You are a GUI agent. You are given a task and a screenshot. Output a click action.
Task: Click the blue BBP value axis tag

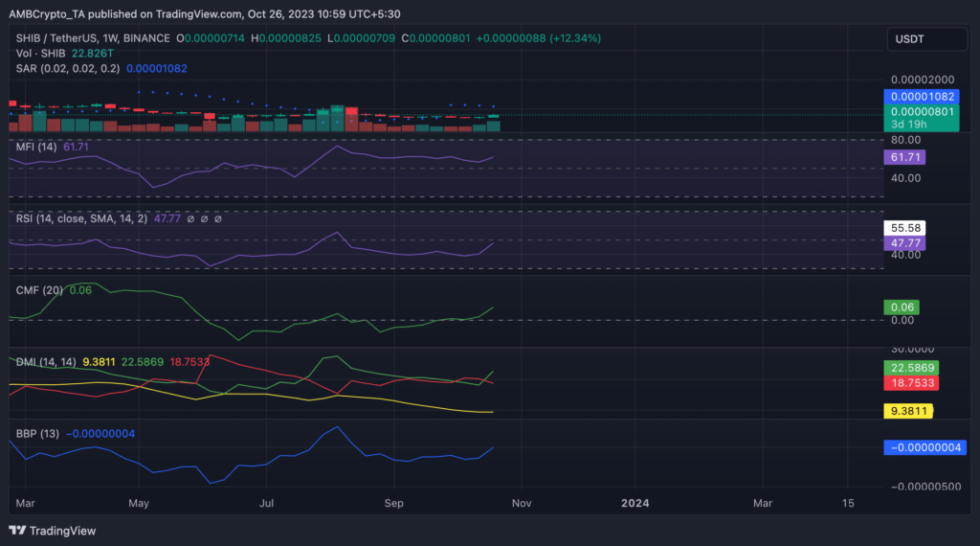point(924,447)
